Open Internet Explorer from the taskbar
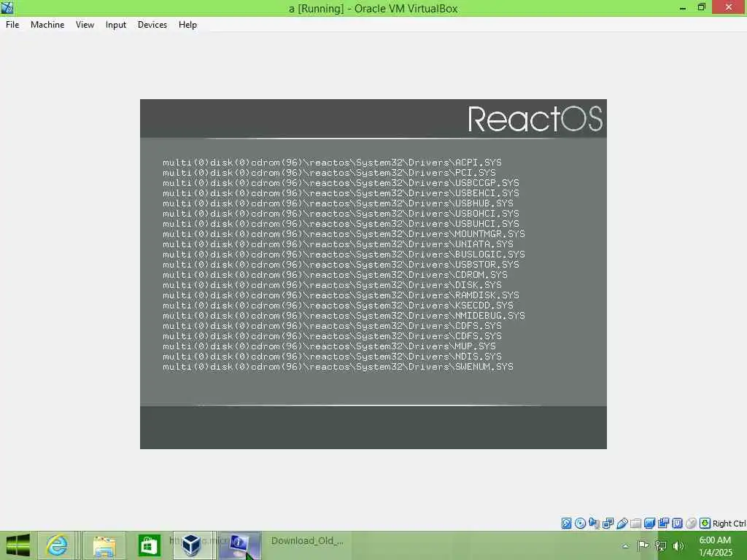The height and width of the screenshot is (560, 747). click(57, 545)
